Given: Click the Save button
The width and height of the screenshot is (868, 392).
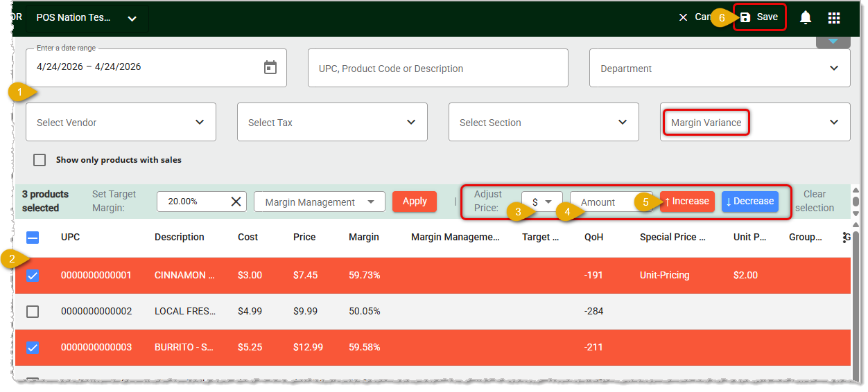Looking at the screenshot, I should point(759,17).
